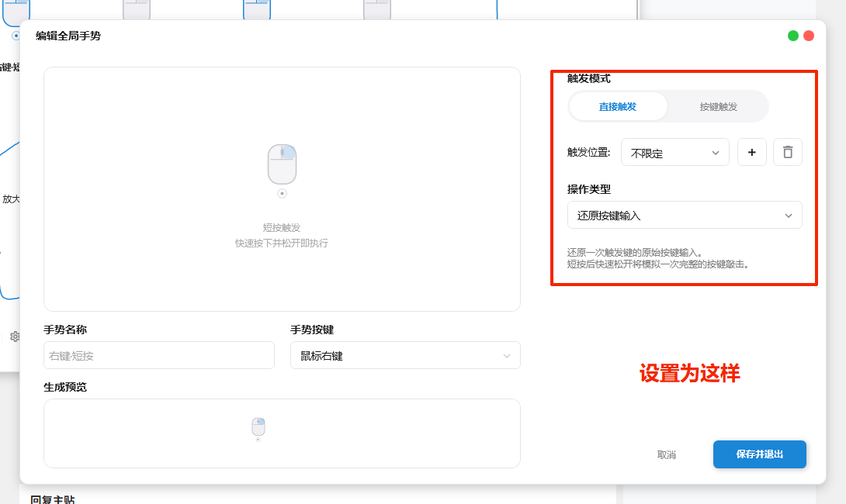Open the 触发位置 不限定 dropdown
The width and height of the screenshot is (846, 504).
click(675, 153)
